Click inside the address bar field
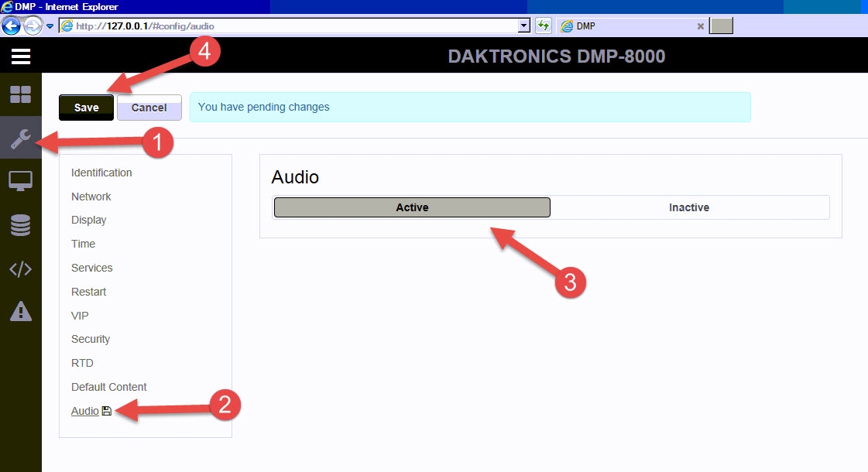The height and width of the screenshot is (472, 868). coord(271,26)
